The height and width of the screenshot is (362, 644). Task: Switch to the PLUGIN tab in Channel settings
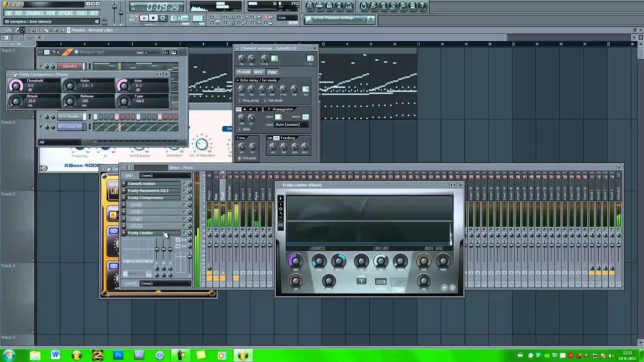[244, 72]
